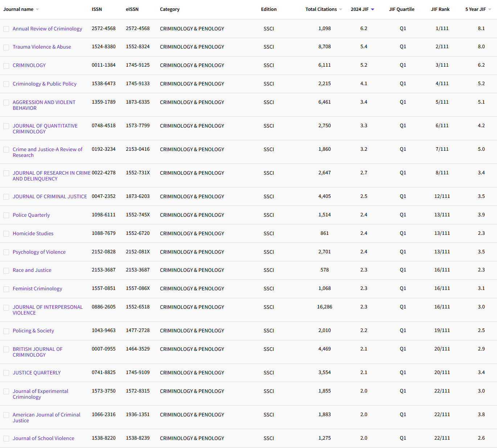Image resolution: width=497 pixels, height=448 pixels.
Task: Click eISSN 1572-8315
Action: (138, 391)
